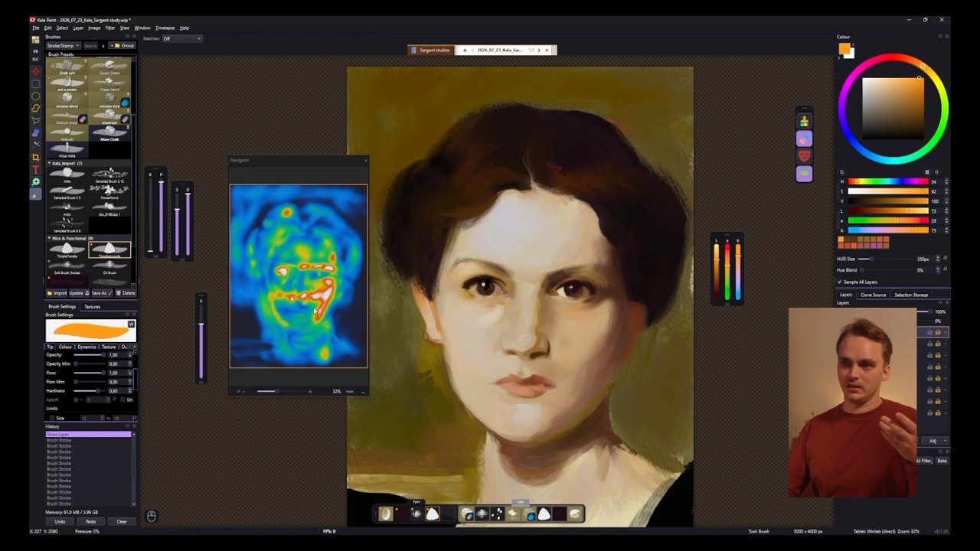Click the brush preset Search field

90,46
